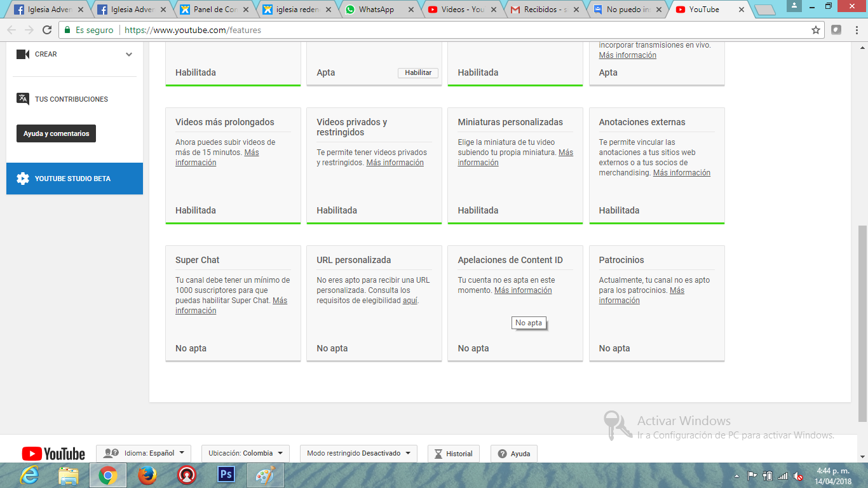Switch to the first Iglesia Adven Facebook tab

48,10
